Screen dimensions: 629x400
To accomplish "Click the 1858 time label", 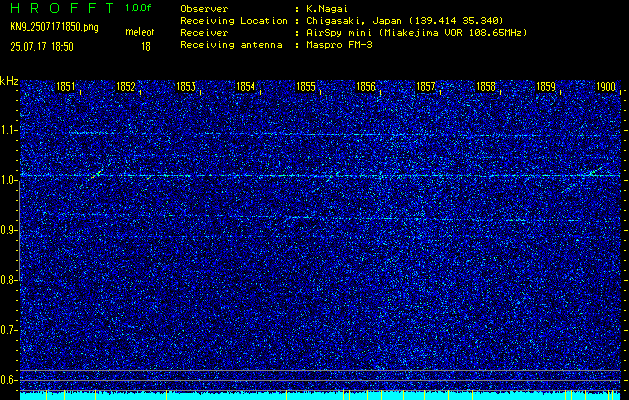I will tap(486, 87).
